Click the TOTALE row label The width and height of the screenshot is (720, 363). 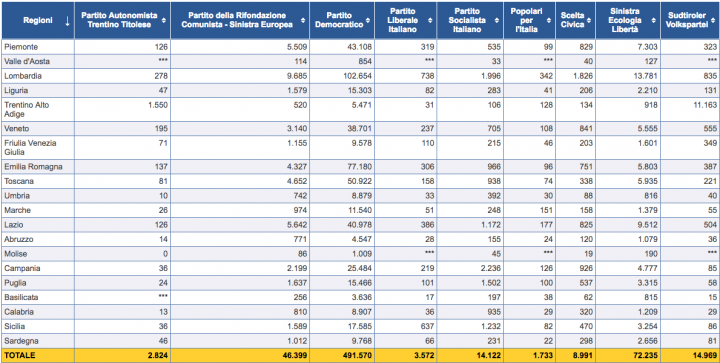point(19,355)
